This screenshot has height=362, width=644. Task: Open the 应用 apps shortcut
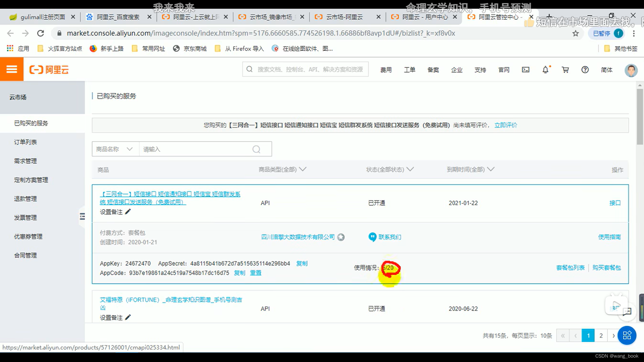[18, 49]
